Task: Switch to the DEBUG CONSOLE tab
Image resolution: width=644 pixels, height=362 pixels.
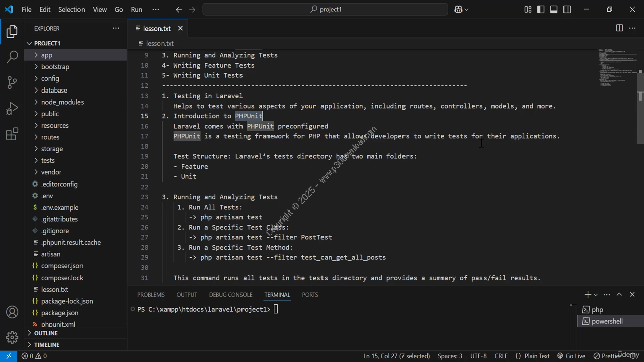Action: pyautogui.click(x=230, y=295)
